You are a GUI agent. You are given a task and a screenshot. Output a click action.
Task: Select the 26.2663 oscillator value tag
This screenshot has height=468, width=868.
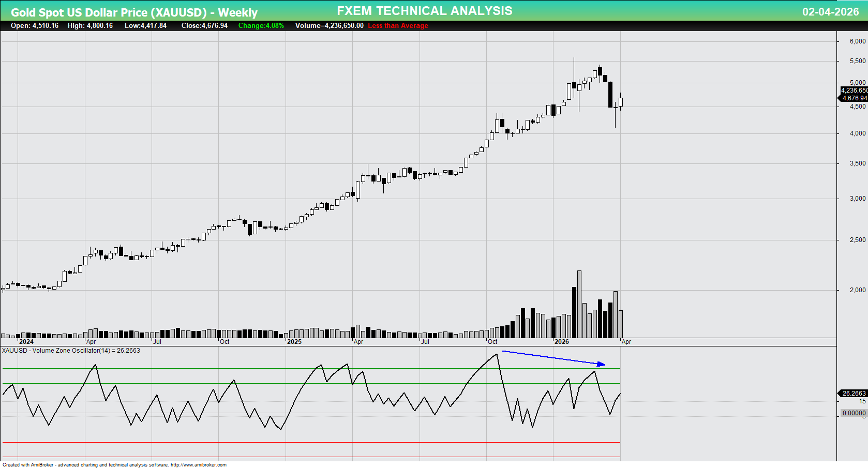(854, 394)
